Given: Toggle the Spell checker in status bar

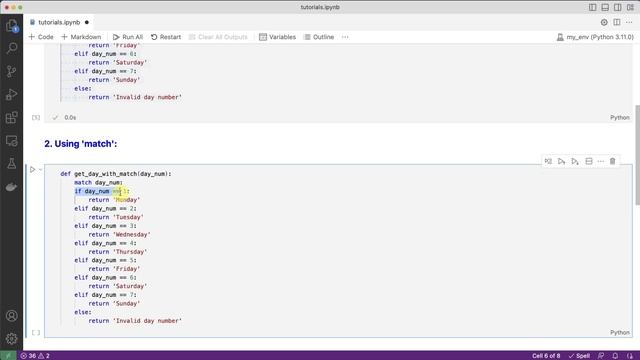Looking at the screenshot, I should tap(579, 356).
